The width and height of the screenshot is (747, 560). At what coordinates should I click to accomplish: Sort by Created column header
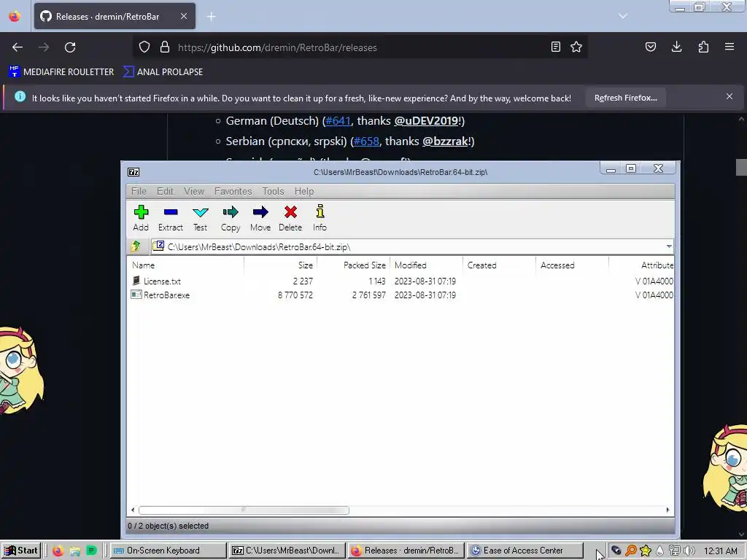[x=499, y=265]
